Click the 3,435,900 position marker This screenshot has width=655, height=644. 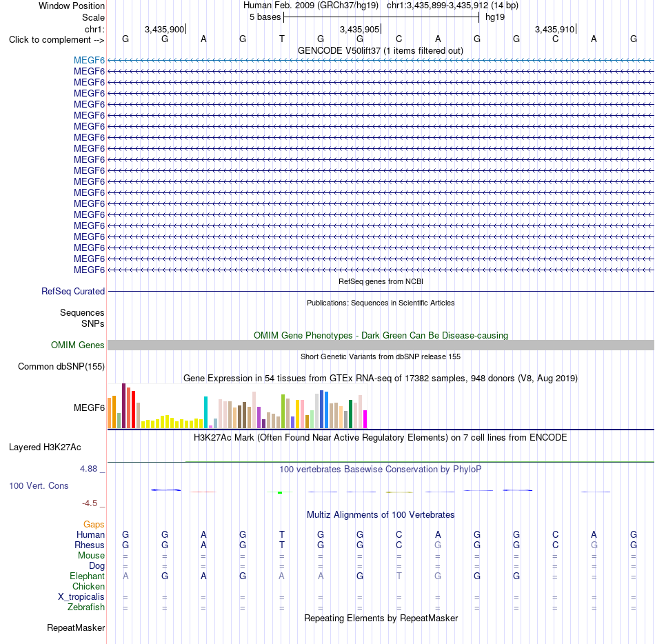pos(164,29)
